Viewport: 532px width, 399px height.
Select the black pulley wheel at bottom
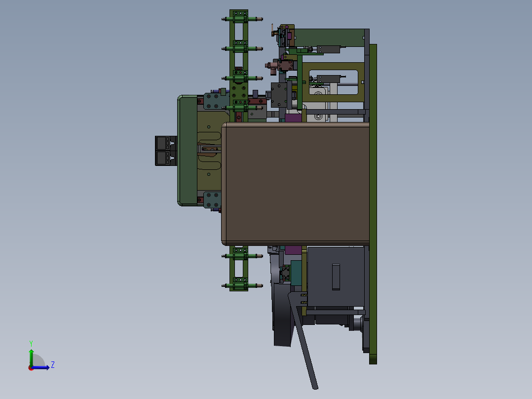click(x=282, y=314)
